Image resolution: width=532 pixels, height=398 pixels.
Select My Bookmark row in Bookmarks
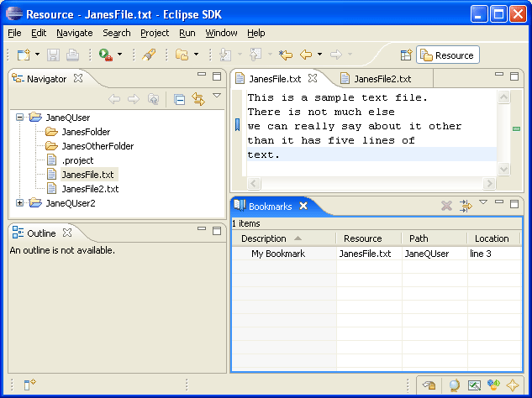click(377, 254)
